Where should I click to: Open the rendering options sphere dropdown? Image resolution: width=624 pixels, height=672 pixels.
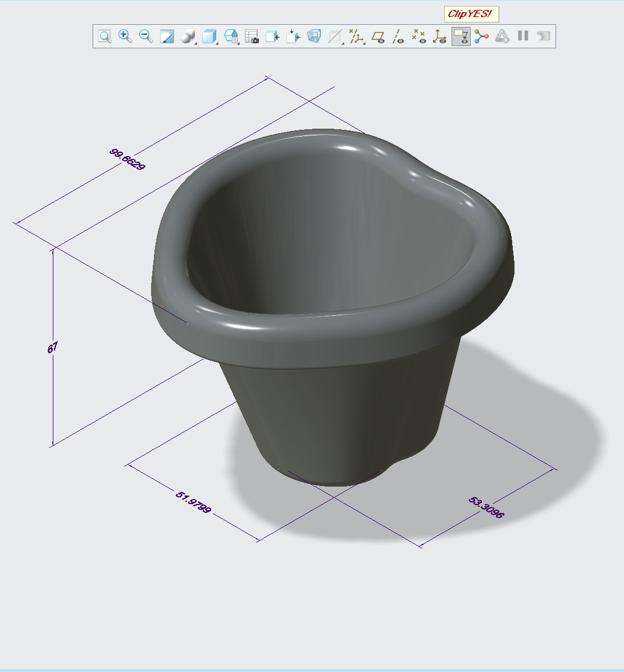tap(188, 37)
